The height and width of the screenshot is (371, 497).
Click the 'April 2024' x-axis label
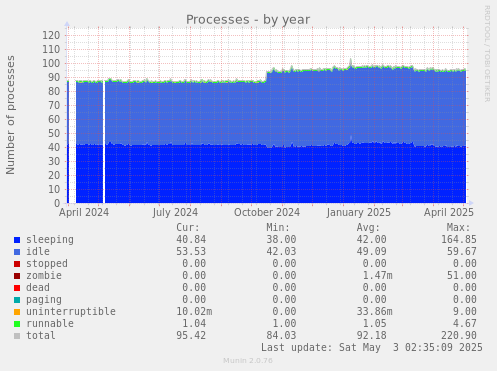point(84,213)
